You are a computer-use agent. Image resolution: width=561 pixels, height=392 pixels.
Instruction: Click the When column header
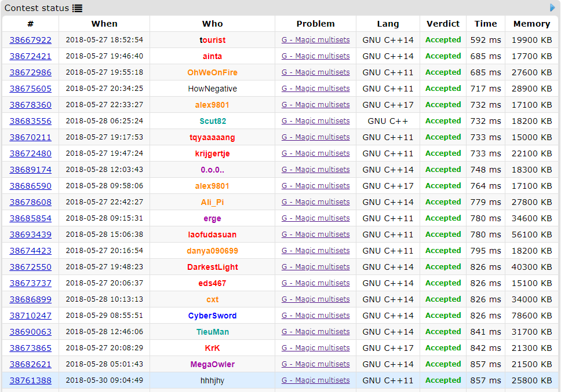tap(104, 24)
